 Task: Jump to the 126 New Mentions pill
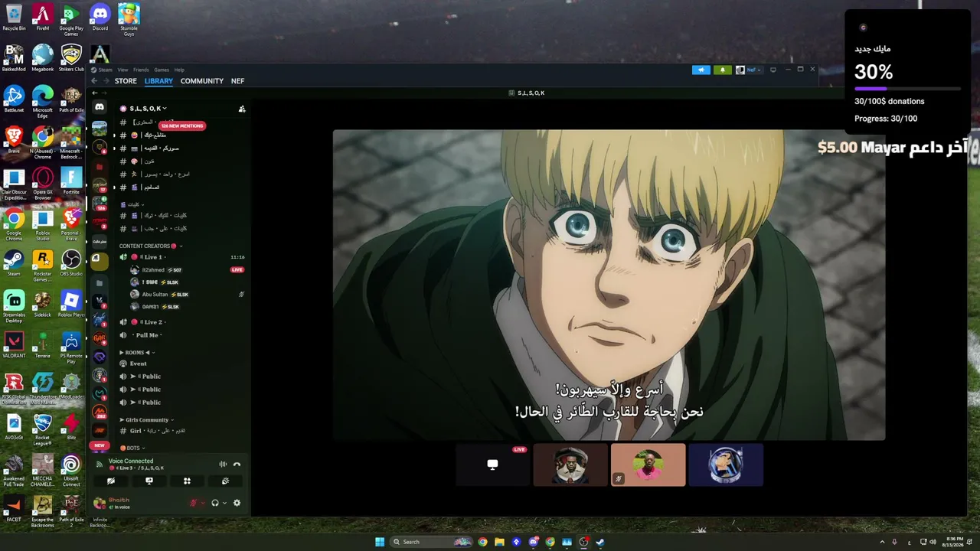pyautogui.click(x=182, y=126)
